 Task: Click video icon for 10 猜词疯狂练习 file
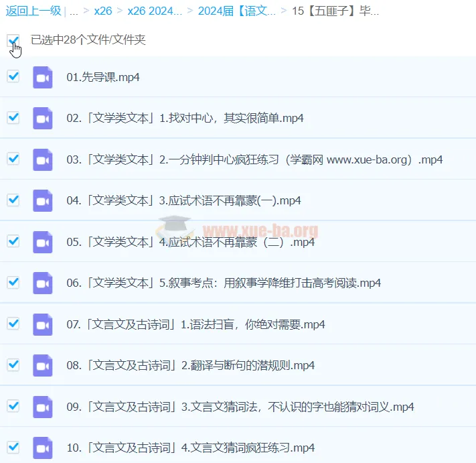42,448
